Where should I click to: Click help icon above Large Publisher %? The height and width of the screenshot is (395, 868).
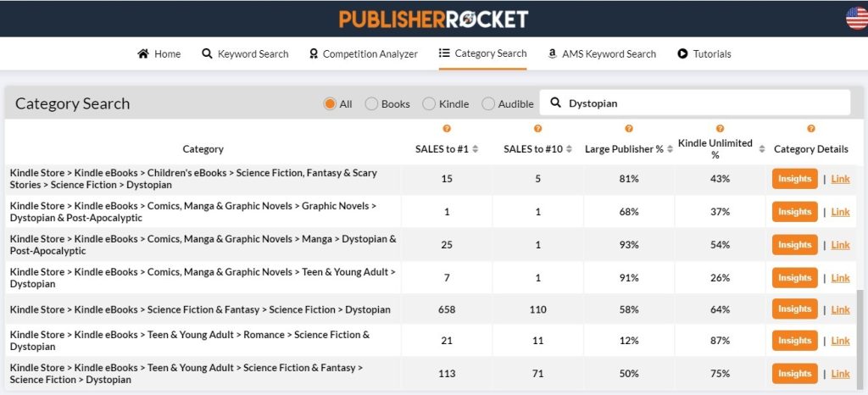629,128
